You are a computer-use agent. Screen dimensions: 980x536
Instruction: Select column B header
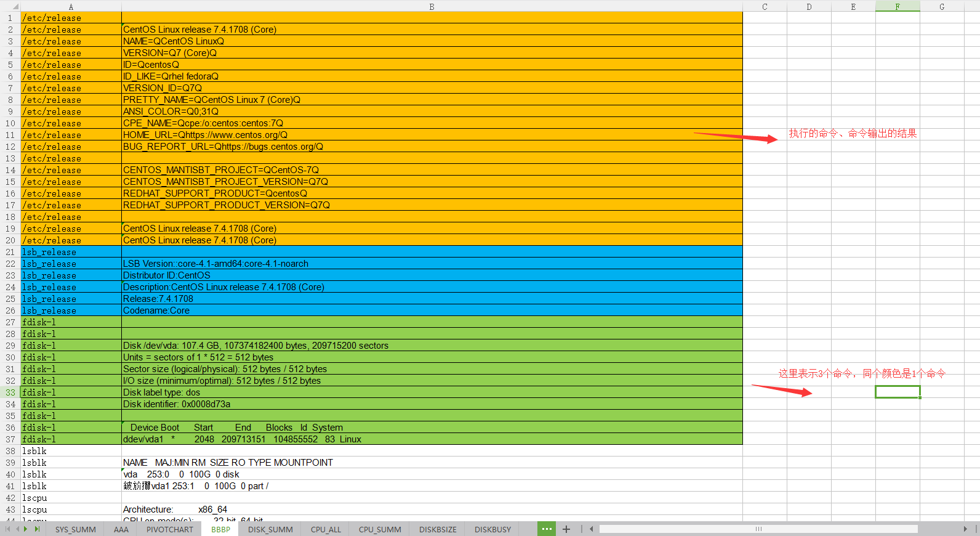[432, 6]
